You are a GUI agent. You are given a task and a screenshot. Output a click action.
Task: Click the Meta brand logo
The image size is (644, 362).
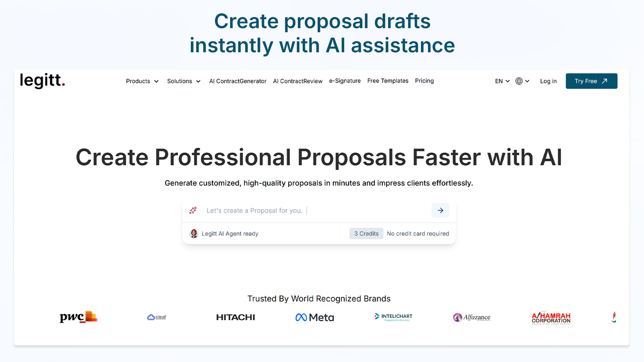pos(315,317)
